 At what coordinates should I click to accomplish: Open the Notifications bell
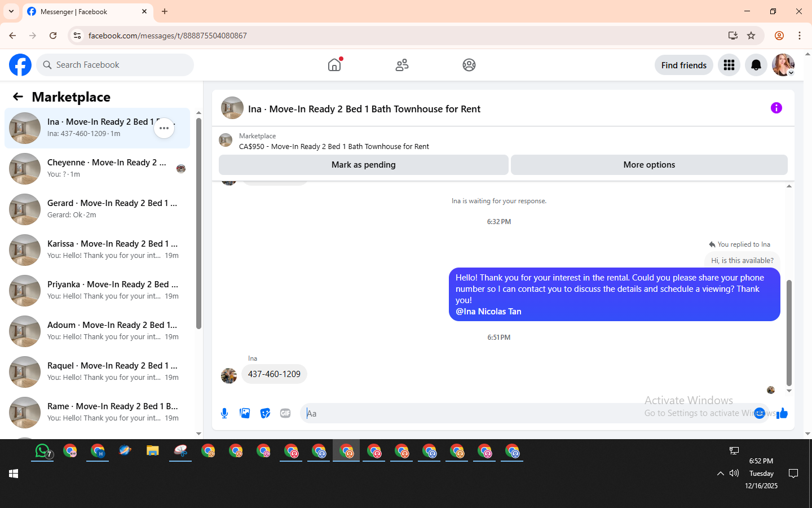pyautogui.click(x=756, y=65)
